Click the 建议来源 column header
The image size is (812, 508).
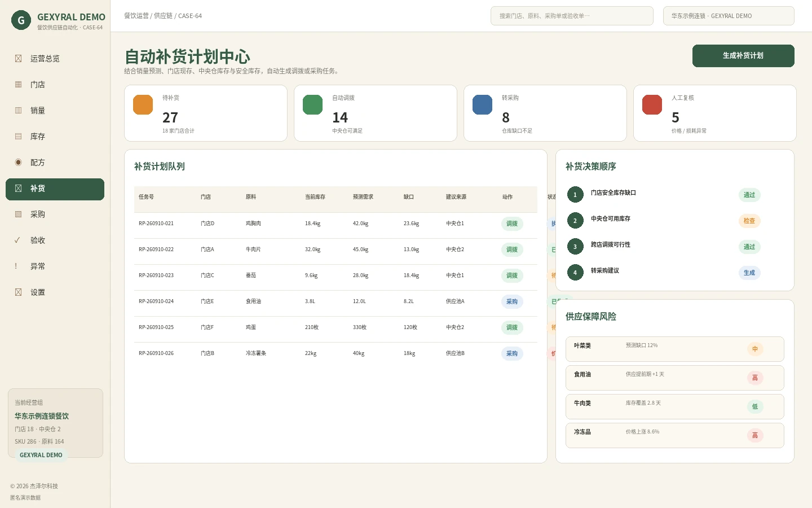tap(456, 197)
